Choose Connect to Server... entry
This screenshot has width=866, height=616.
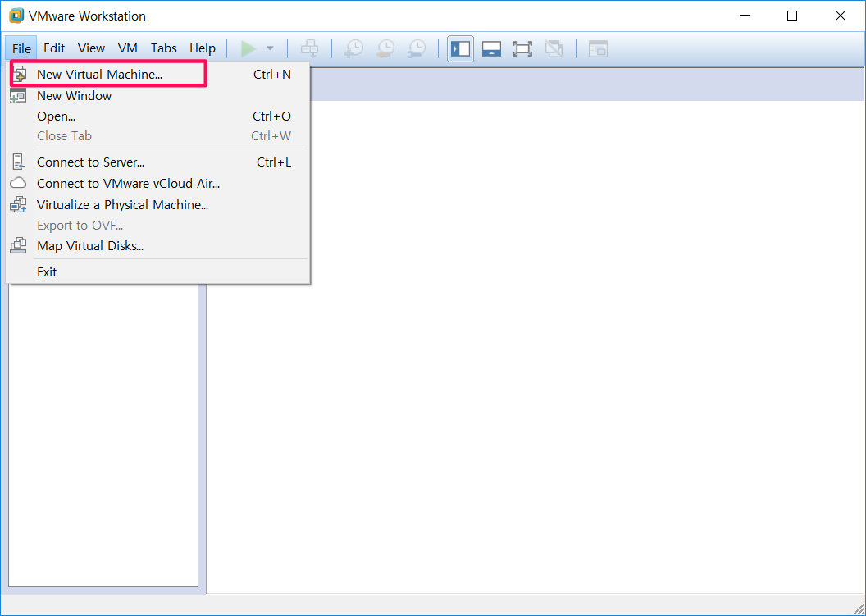tap(158, 162)
